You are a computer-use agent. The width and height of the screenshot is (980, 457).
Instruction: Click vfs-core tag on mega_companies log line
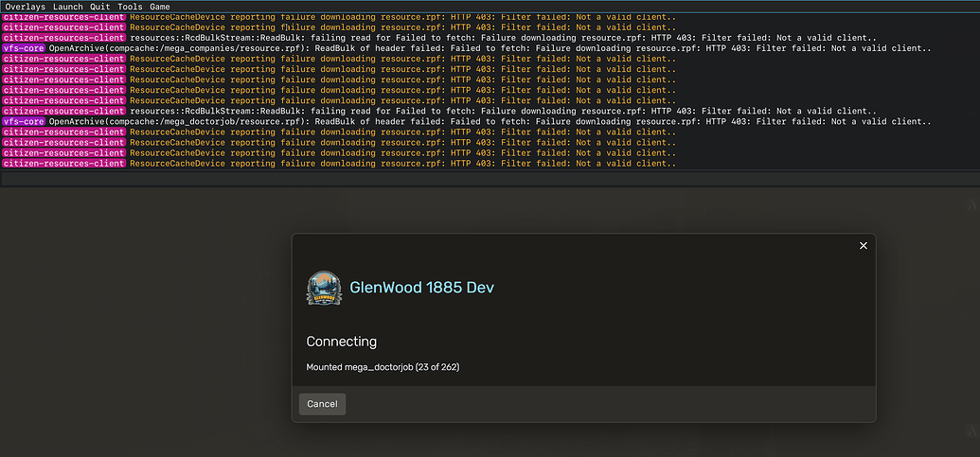click(24, 48)
